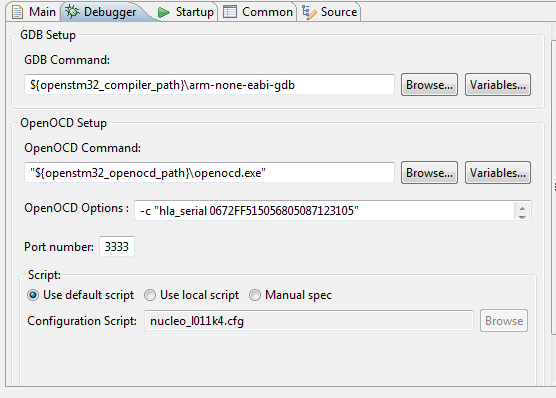
Task: Click the green Startup play icon
Action: pos(163,12)
